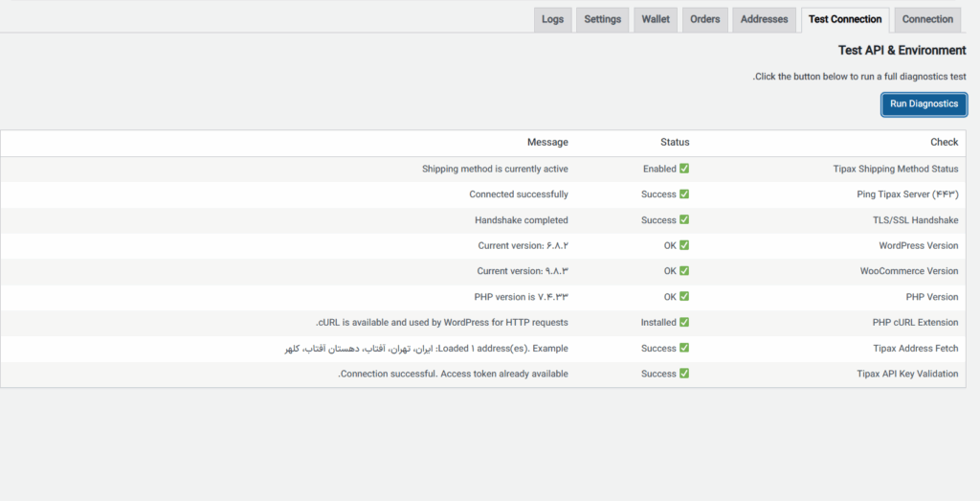Click 'PHP Version' check label
Screen dimensions: 980x501
(932, 297)
